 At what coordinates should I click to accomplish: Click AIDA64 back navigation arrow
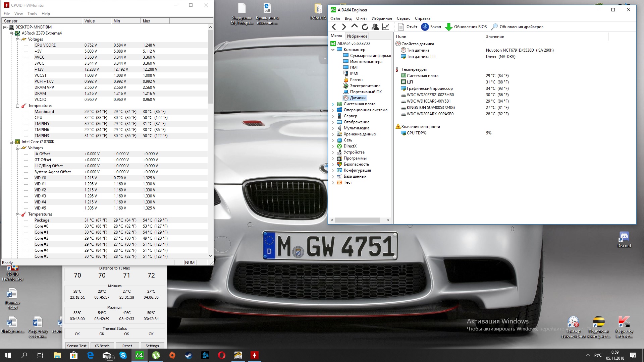[x=334, y=27]
